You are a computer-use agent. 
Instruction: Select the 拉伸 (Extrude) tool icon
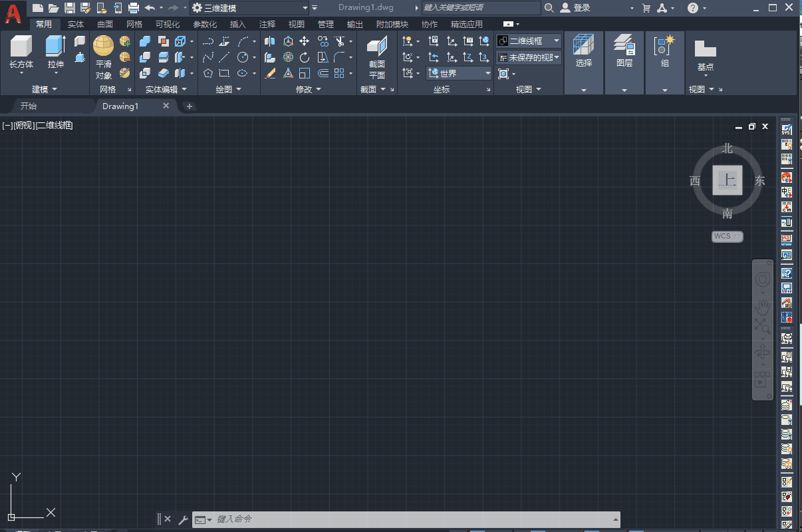coord(55,47)
